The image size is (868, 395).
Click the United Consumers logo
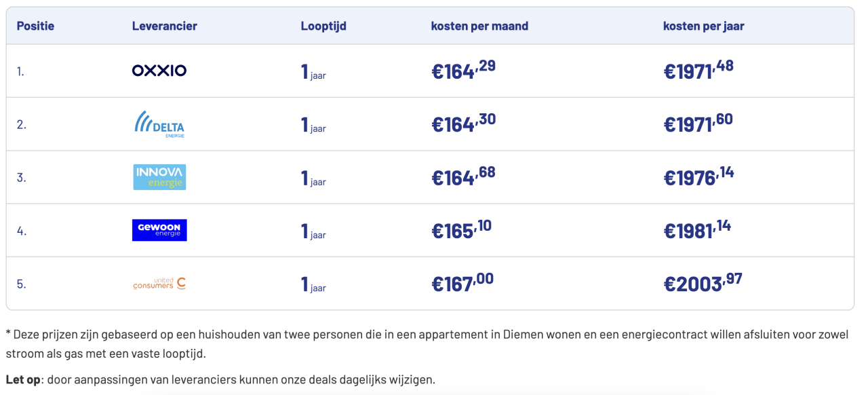click(x=159, y=284)
